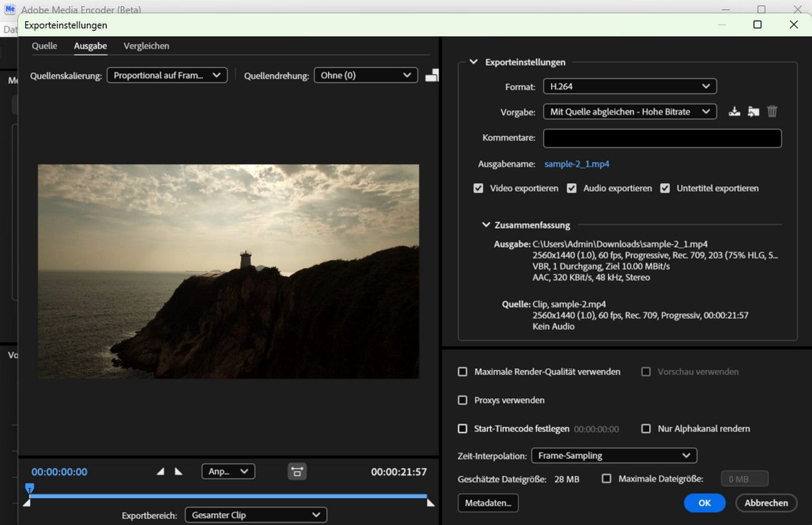Click the Adobe Media Encoder app icon

10,10
